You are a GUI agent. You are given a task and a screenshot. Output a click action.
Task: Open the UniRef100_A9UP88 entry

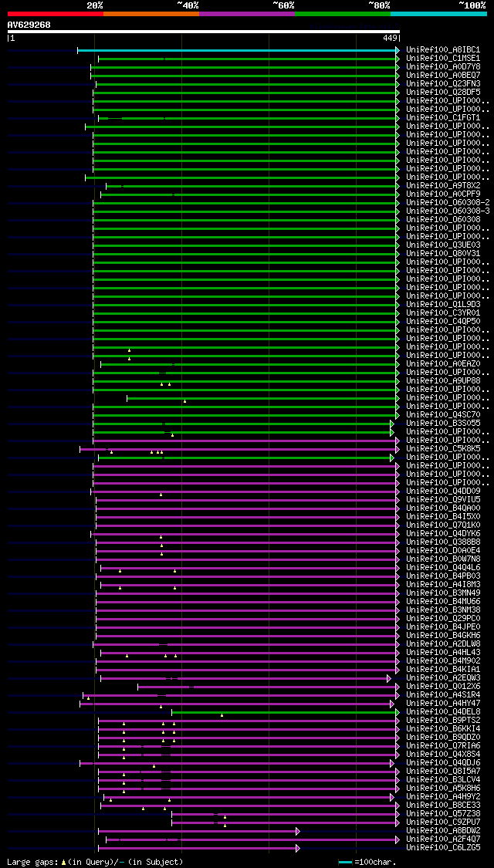pos(443,381)
